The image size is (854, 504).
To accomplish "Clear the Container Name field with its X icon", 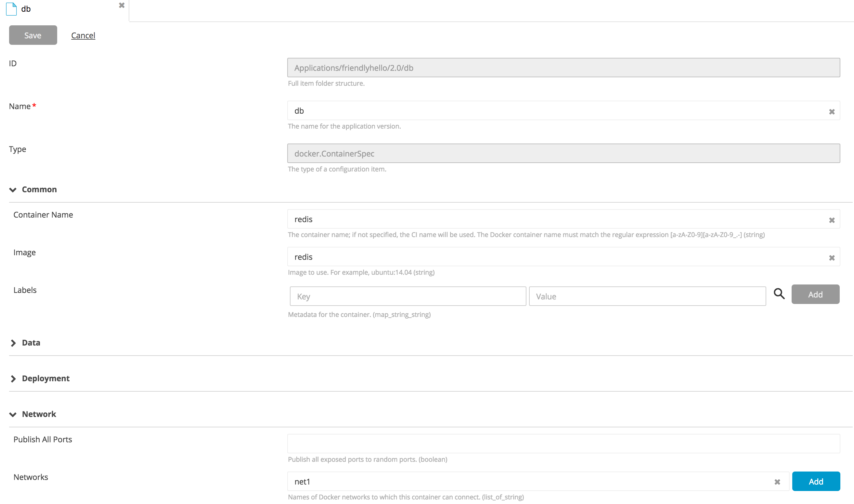I will [832, 220].
